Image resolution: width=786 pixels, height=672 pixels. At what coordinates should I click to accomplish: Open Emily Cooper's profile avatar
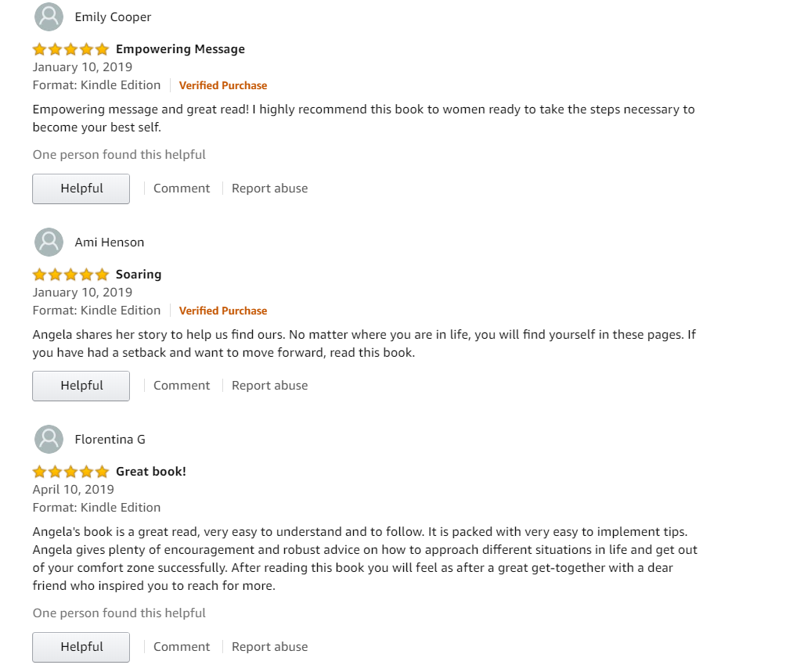pyautogui.click(x=49, y=17)
